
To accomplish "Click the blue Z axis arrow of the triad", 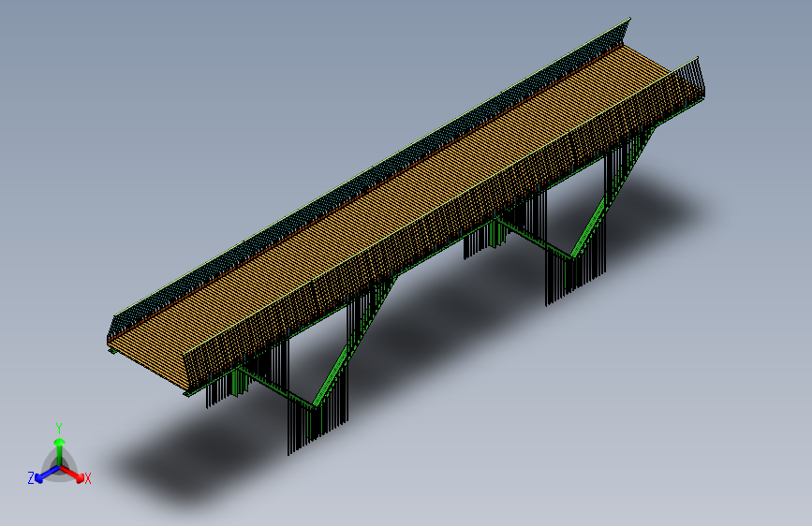I will tap(47, 474).
